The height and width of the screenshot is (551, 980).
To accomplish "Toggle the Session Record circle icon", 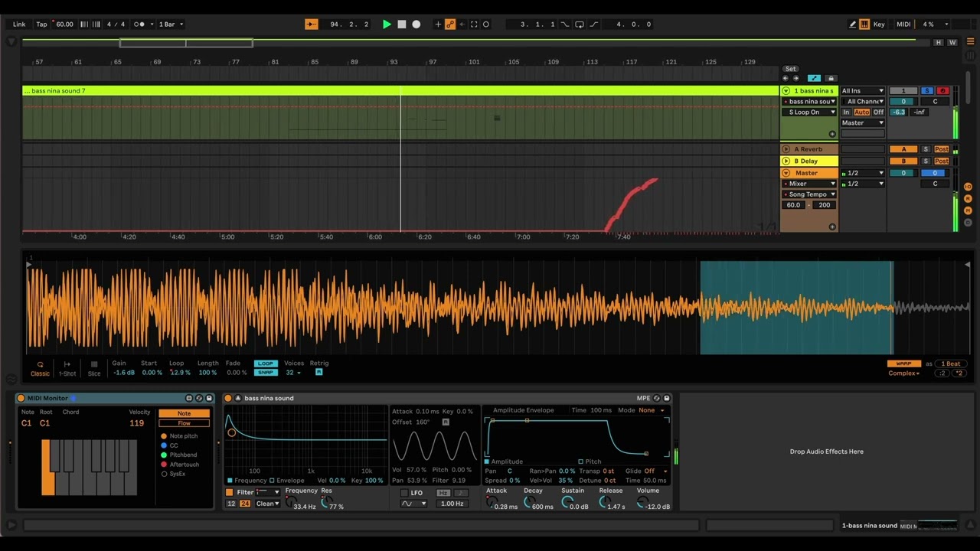I will point(486,24).
